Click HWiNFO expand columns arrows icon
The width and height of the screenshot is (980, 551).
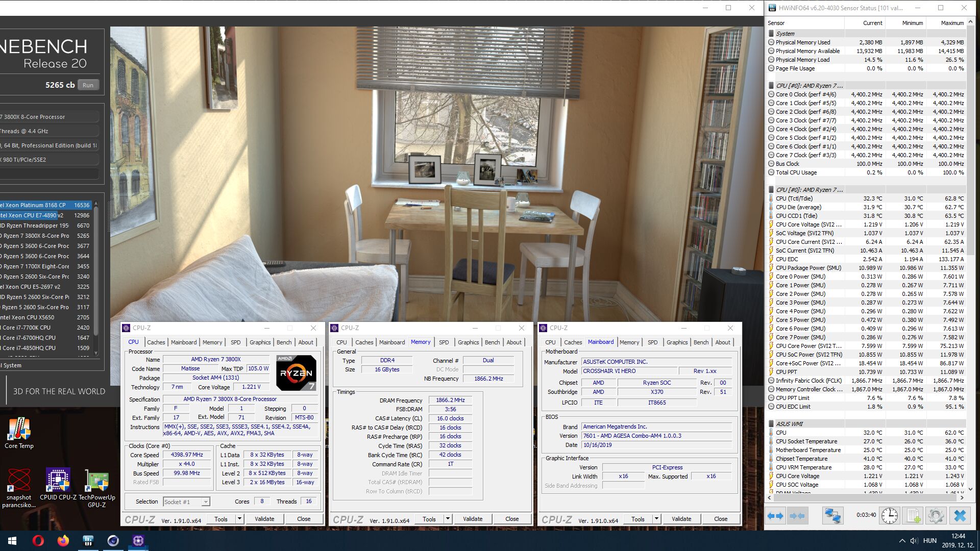pos(775,516)
